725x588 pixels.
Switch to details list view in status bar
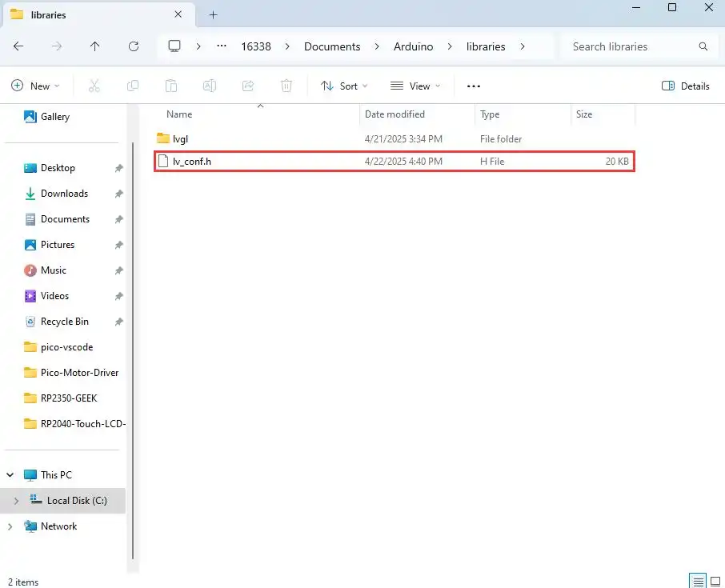(x=698, y=581)
